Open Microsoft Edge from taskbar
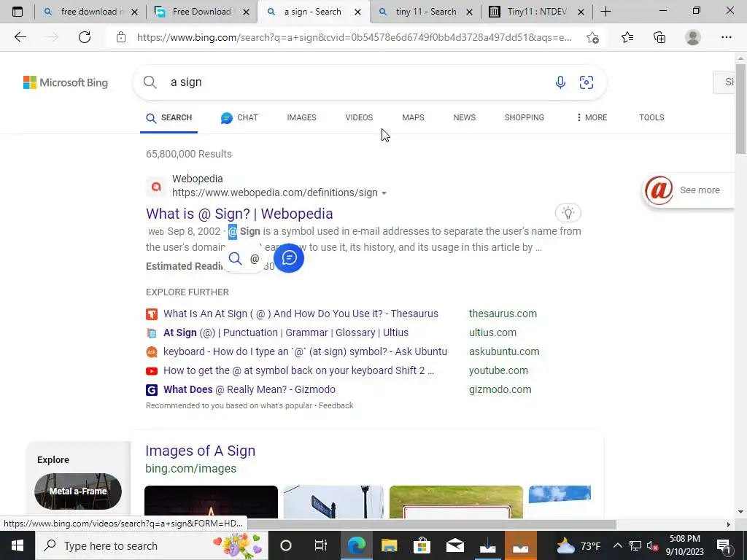 pyautogui.click(x=356, y=545)
